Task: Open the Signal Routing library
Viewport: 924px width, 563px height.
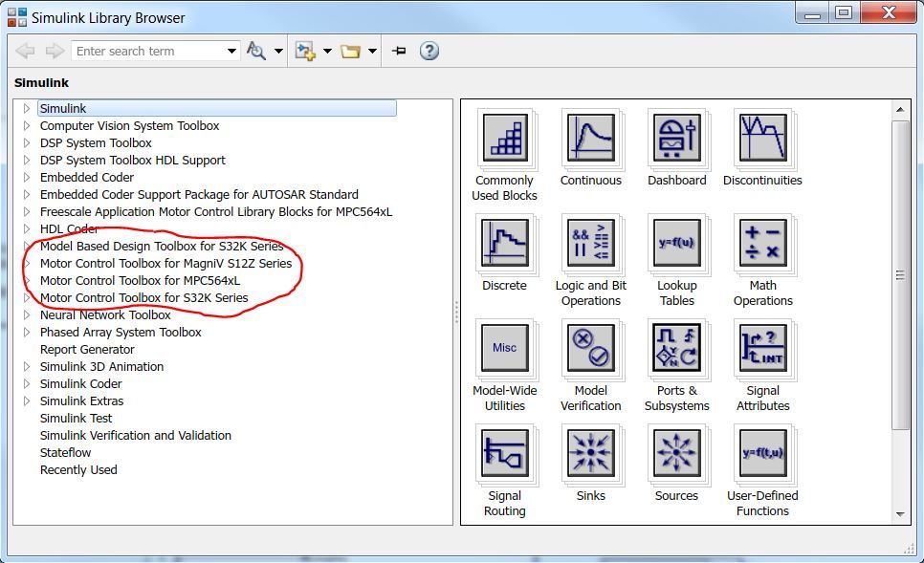Action: 505,453
